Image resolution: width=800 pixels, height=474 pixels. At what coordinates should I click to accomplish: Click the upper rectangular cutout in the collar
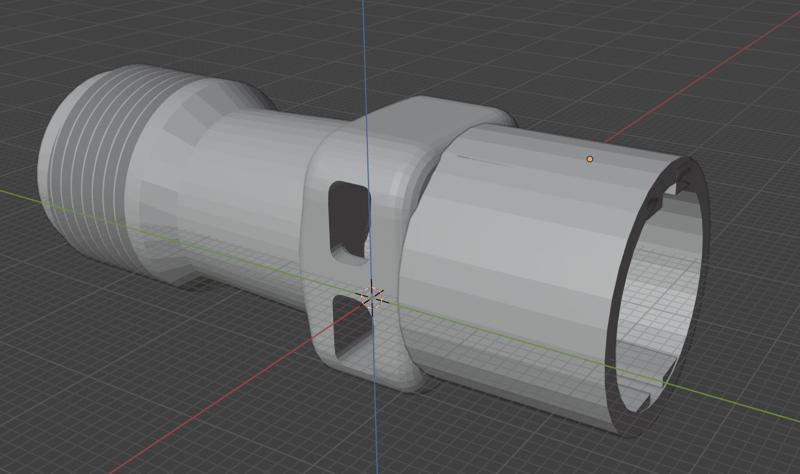pyautogui.click(x=349, y=222)
